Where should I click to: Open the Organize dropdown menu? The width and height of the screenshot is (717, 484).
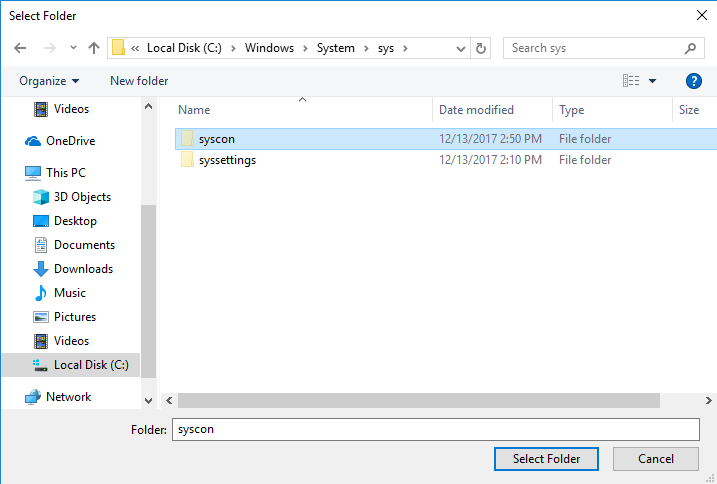pos(49,81)
